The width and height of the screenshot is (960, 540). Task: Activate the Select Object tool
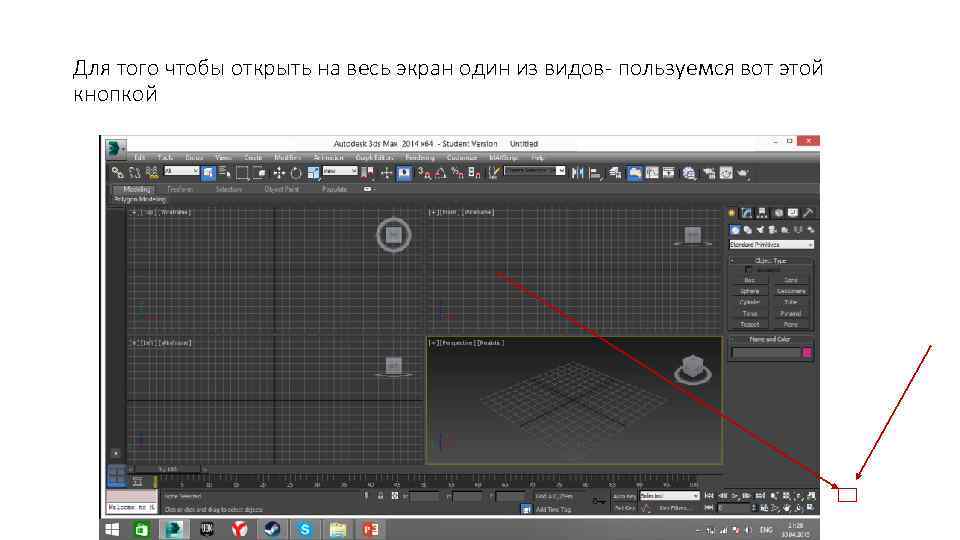[208, 173]
